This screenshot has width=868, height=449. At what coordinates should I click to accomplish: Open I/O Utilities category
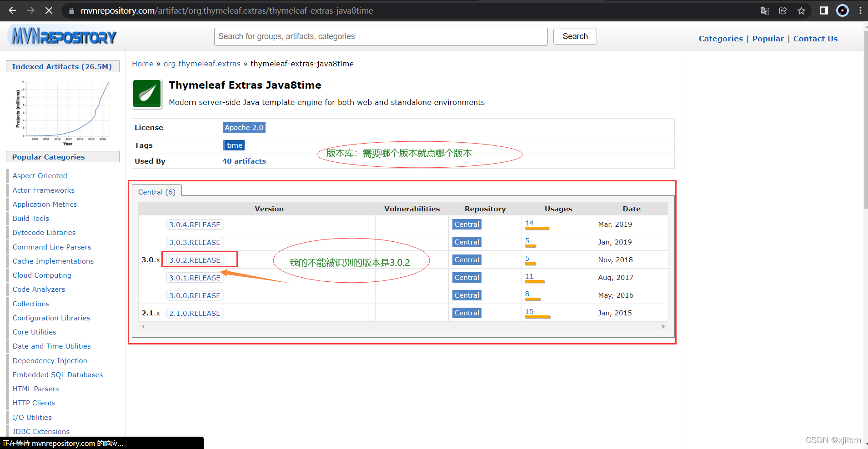[x=32, y=417]
